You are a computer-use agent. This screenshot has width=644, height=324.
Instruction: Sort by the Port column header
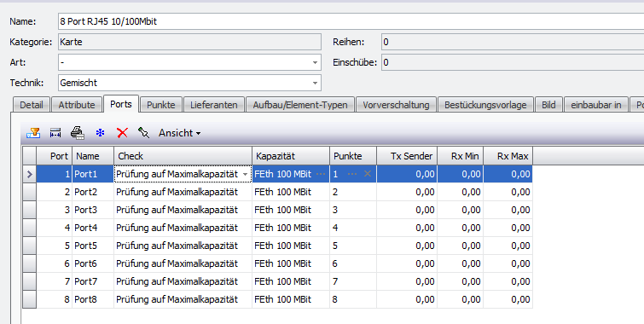[55, 156]
